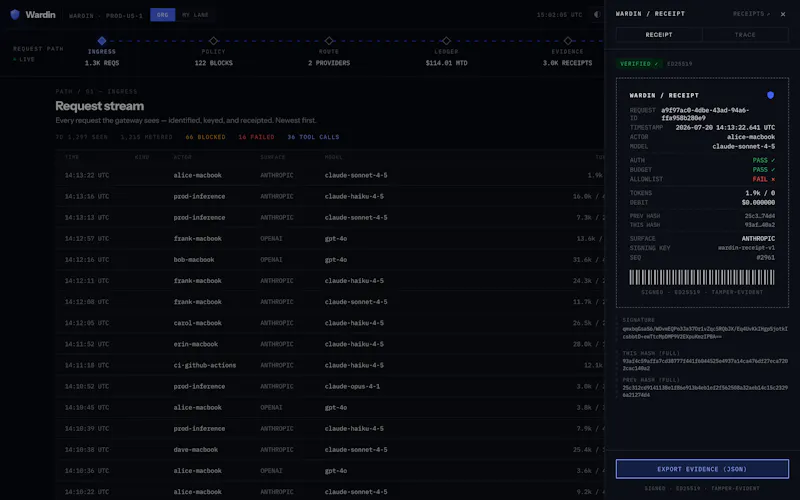Open the 14:13:13 prod-inference request row
Viewport: 800px width, 500px height.
(x=330, y=217)
